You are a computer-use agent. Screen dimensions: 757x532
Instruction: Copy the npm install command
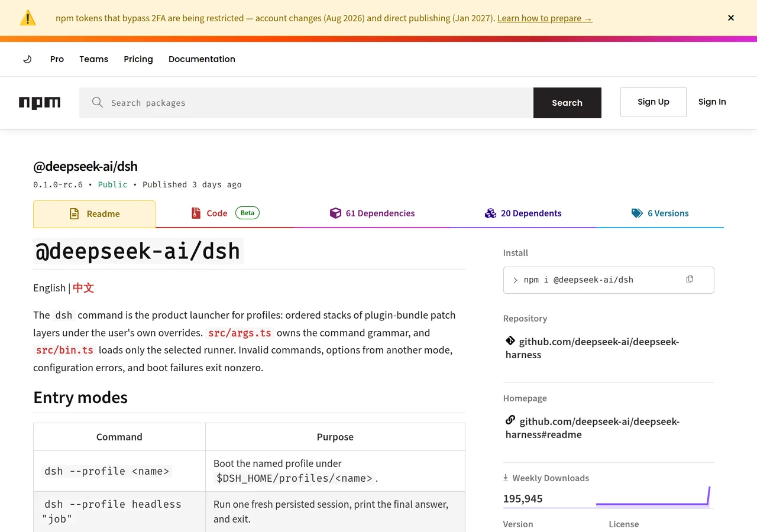point(690,279)
